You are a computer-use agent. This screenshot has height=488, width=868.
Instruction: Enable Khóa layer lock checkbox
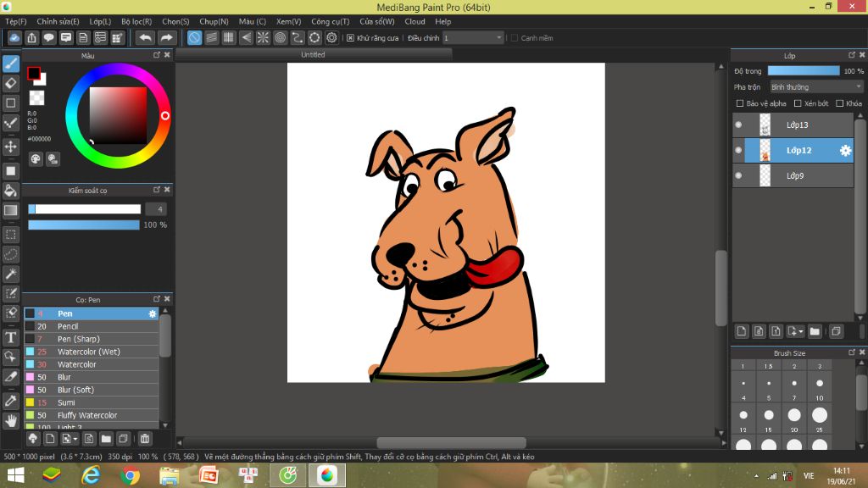840,103
